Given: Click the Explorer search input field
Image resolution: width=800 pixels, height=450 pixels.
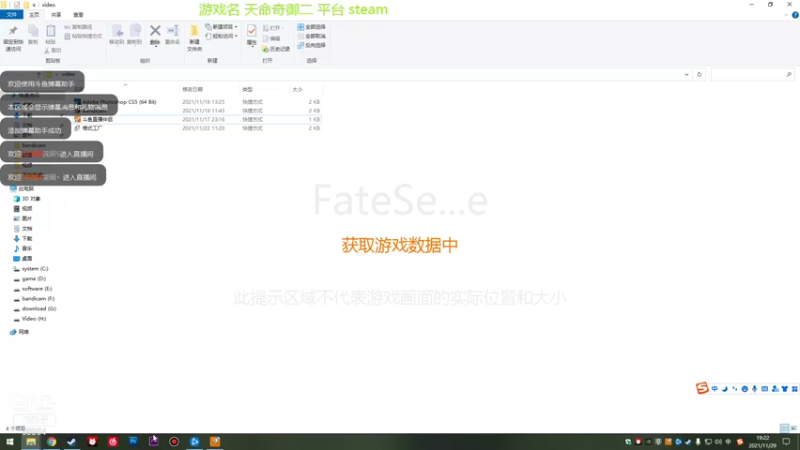Looking at the screenshot, I should [x=753, y=74].
